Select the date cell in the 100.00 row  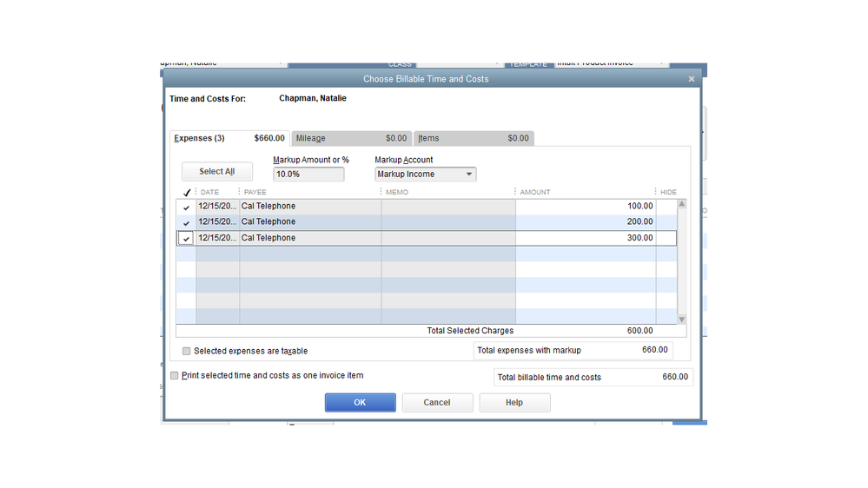click(217, 207)
